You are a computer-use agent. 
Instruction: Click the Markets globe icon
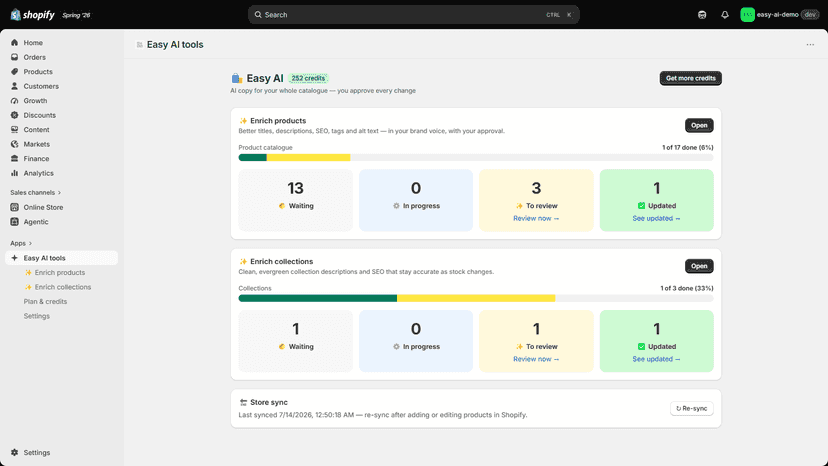tap(14, 144)
